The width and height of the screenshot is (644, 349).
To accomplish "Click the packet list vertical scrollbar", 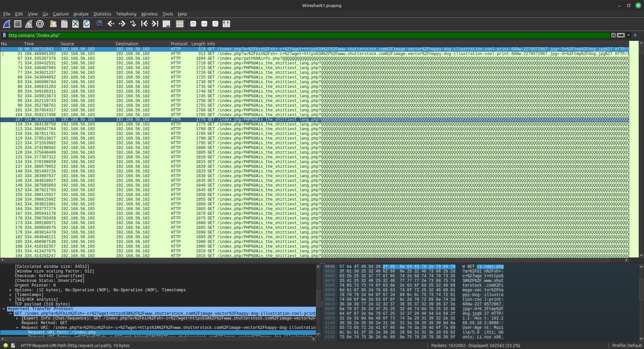I will click(641, 149).
